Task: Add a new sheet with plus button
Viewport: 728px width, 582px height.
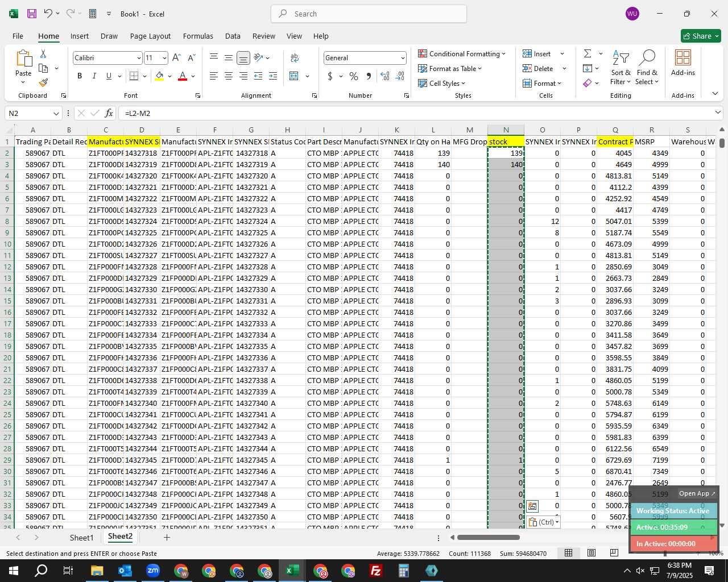Action: click(x=167, y=537)
